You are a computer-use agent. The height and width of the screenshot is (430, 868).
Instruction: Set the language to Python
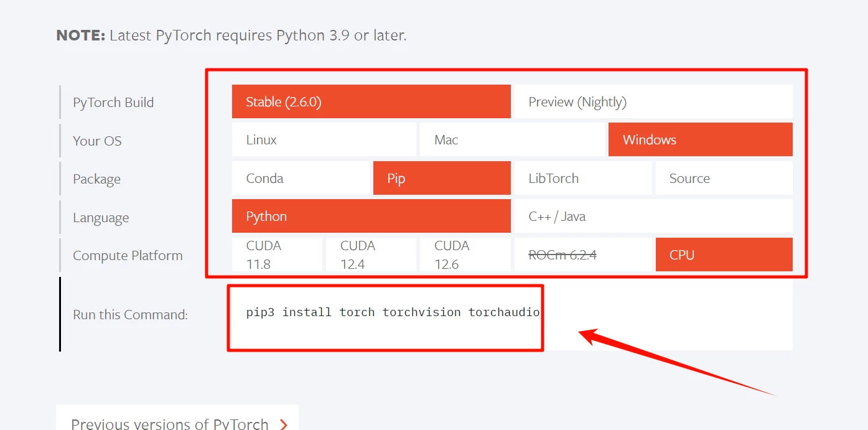371,217
